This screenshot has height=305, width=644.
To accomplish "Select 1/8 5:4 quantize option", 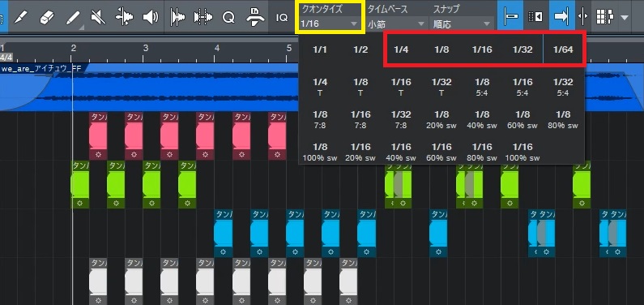I will pyautogui.click(x=482, y=87).
